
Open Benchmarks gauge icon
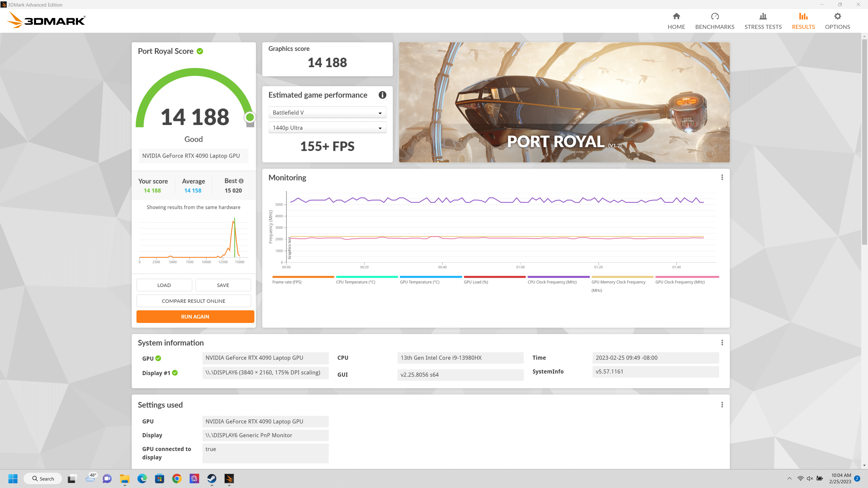(715, 16)
